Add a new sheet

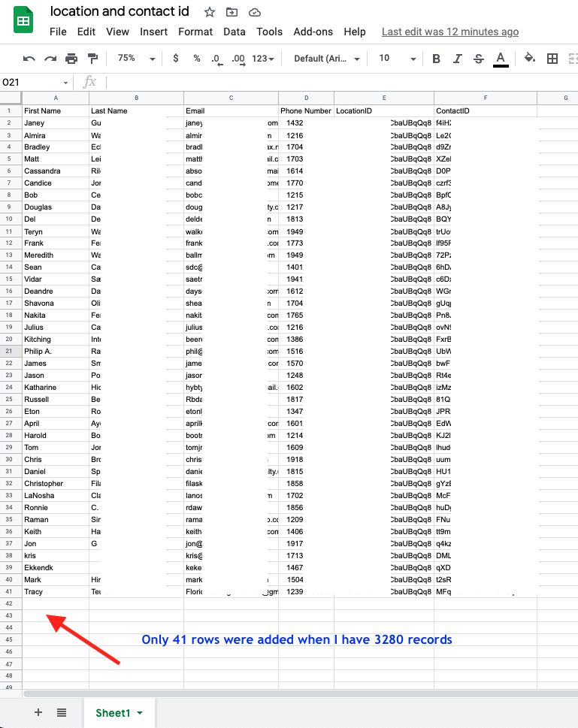tap(38, 712)
